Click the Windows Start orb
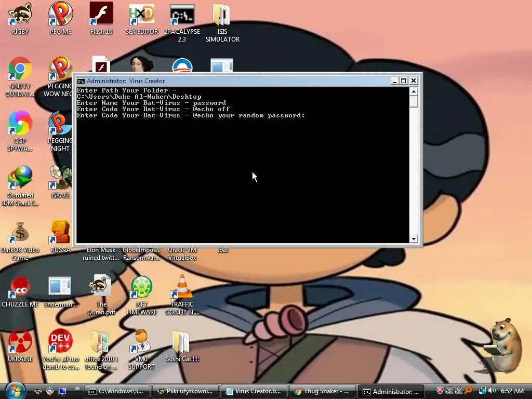The height and width of the screenshot is (399, 532). click(x=15, y=391)
